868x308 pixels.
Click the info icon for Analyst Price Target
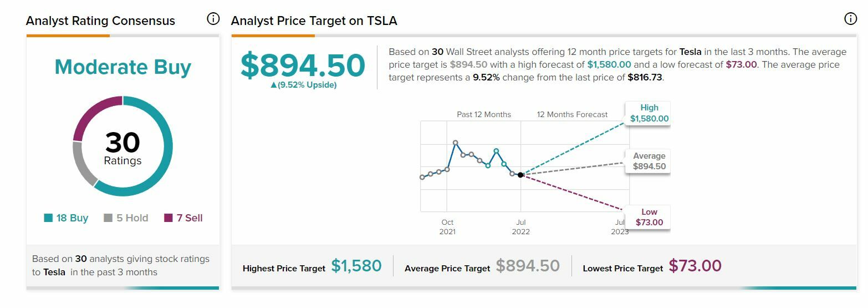coord(850,19)
